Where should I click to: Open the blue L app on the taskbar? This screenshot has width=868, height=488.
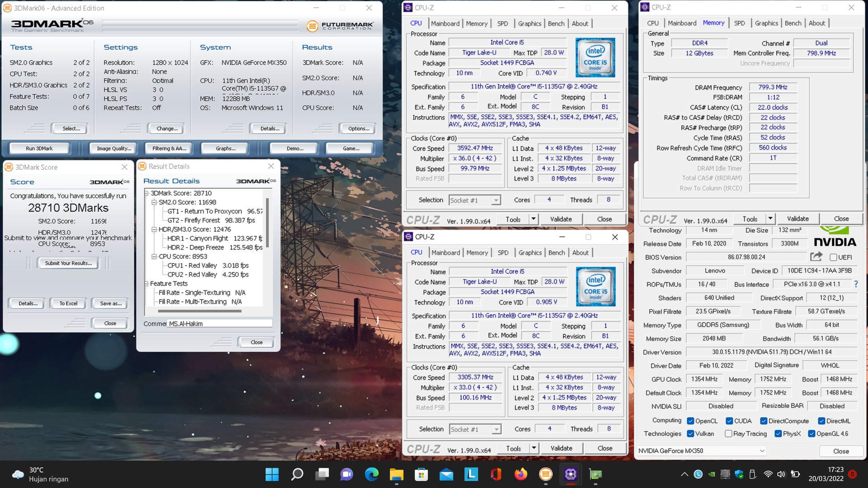(471, 474)
